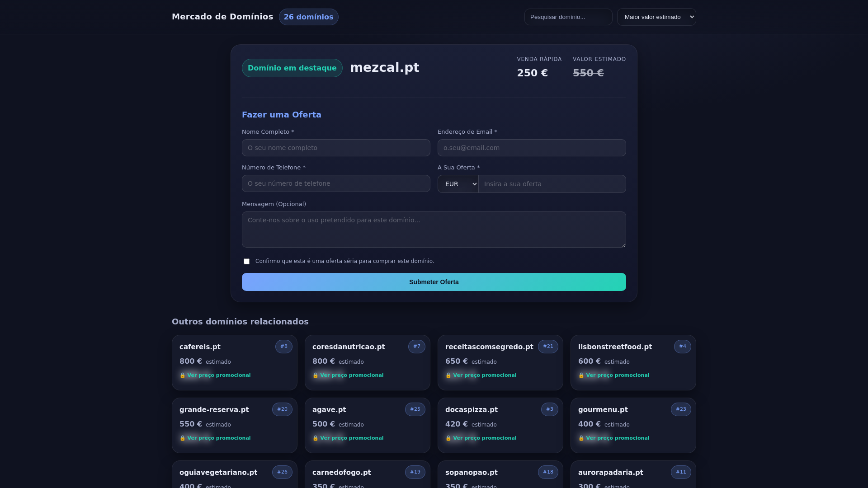The width and height of the screenshot is (868, 488).
Task: Click the Submeter Oferta button
Action: click(x=434, y=282)
